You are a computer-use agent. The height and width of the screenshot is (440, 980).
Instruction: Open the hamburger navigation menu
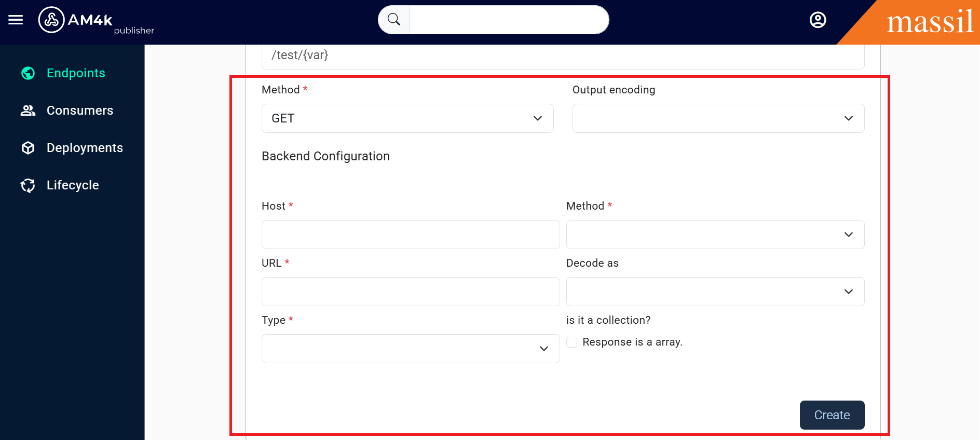coord(16,20)
